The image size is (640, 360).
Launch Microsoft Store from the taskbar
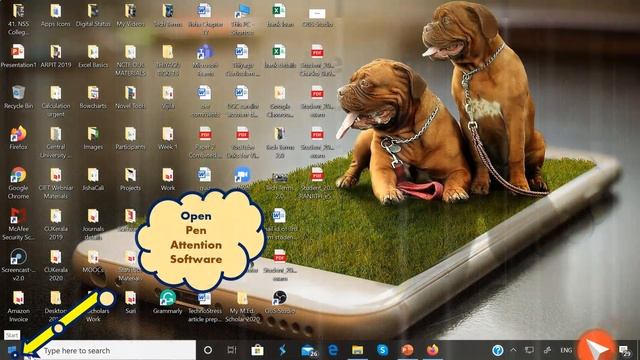(257, 350)
